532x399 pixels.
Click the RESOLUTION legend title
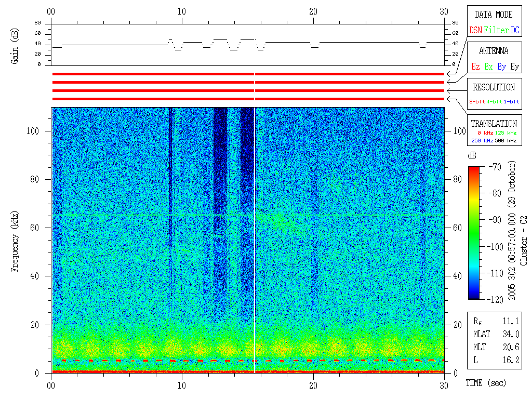(494, 87)
